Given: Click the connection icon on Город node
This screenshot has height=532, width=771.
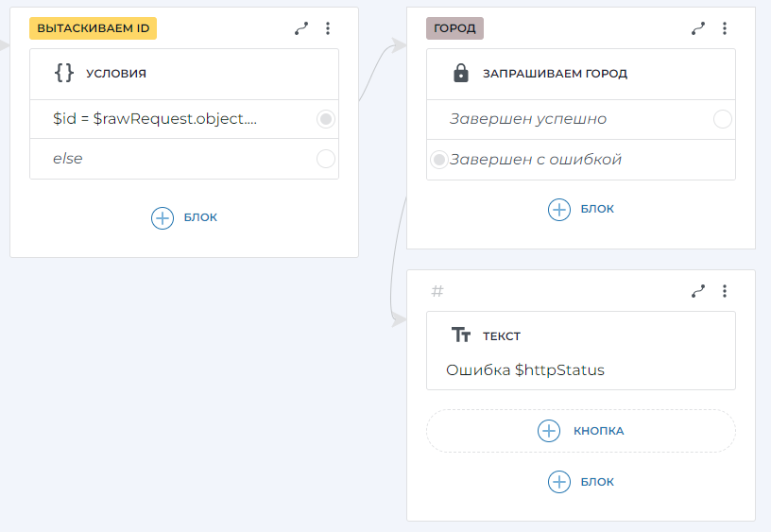Looking at the screenshot, I should pos(698,28).
